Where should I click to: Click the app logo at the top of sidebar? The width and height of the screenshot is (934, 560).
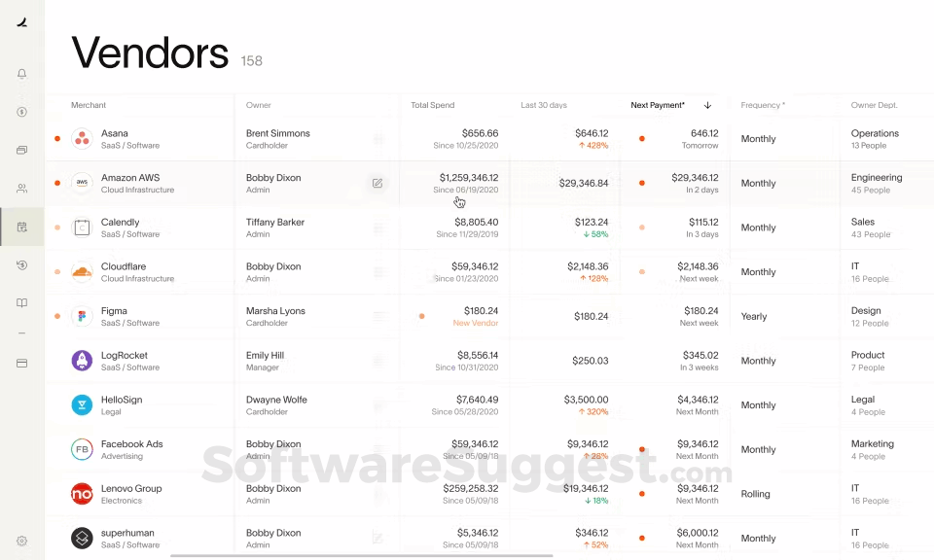point(21,21)
